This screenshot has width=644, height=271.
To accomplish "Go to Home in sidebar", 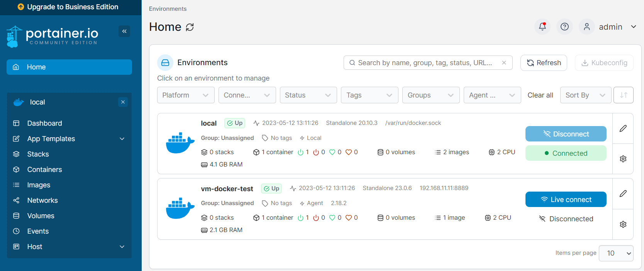I will click(x=69, y=67).
